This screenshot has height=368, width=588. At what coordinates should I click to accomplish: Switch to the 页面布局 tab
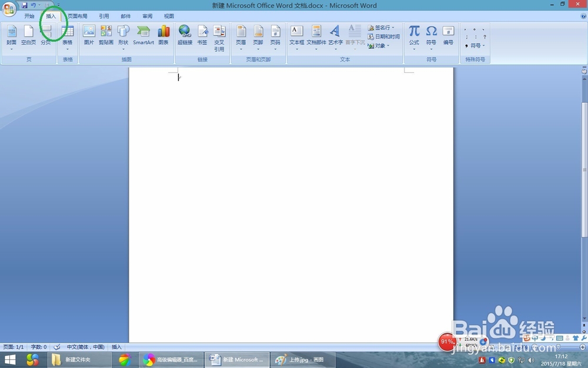tap(78, 16)
